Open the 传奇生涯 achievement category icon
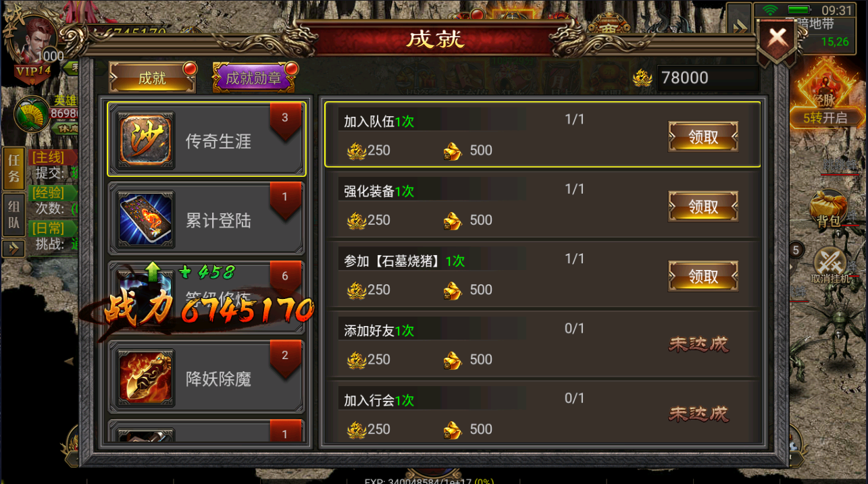 click(x=146, y=140)
